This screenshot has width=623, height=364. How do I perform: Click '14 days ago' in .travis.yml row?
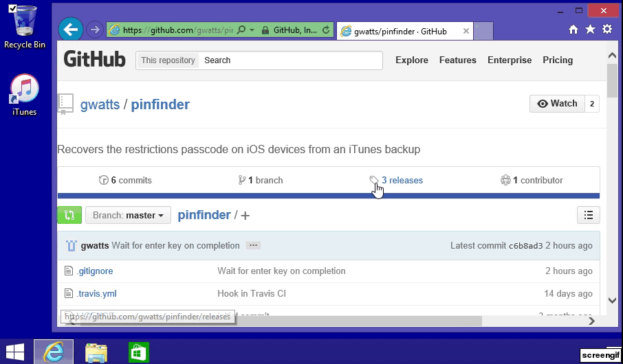[568, 294]
